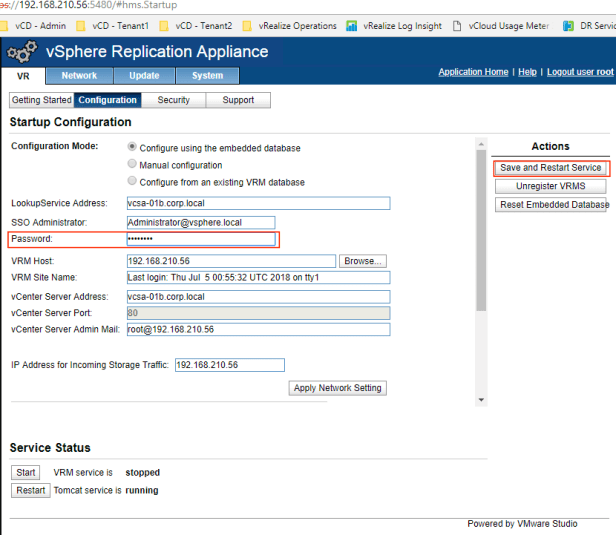Switch to the Update tab
Image resolution: width=616 pixels, height=535 pixels.
coord(144,76)
